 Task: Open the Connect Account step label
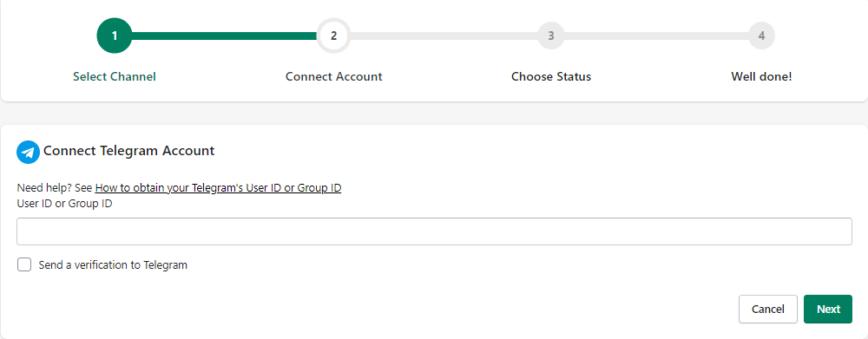(334, 76)
